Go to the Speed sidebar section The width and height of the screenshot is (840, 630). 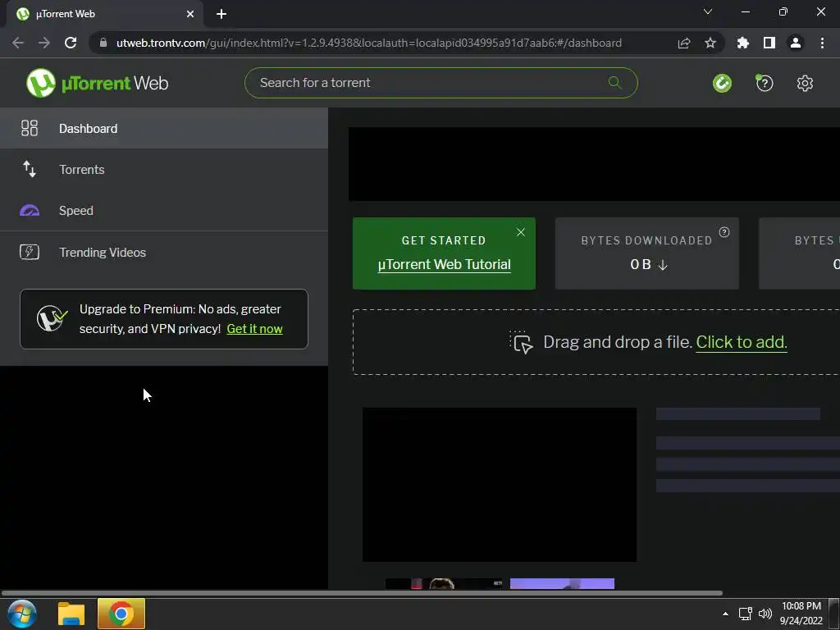(164, 211)
